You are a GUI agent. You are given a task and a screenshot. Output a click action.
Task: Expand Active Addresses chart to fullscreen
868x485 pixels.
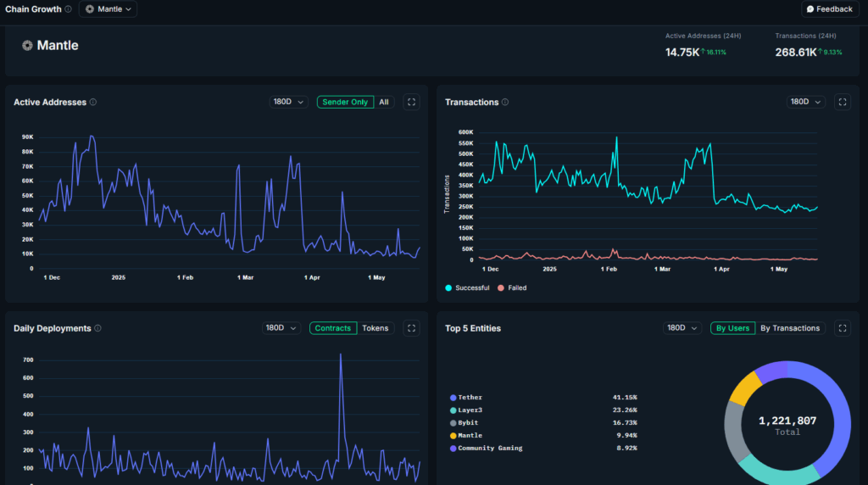(x=411, y=102)
